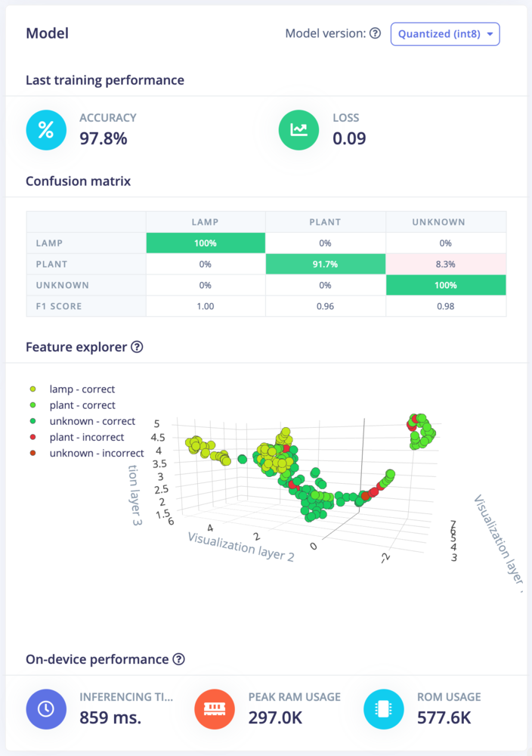Click the red 'unknown - incorrect' legend dot
The height and width of the screenshot is (756, 532).
click(x=32, y=453)
